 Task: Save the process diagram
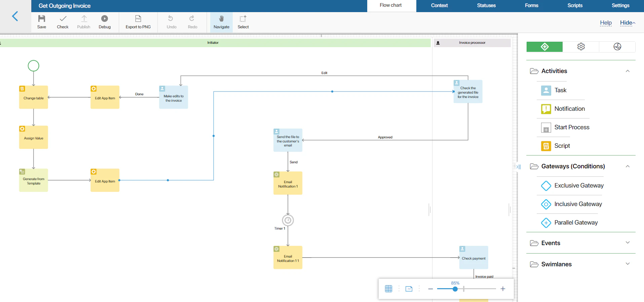[x=42, y=22]
